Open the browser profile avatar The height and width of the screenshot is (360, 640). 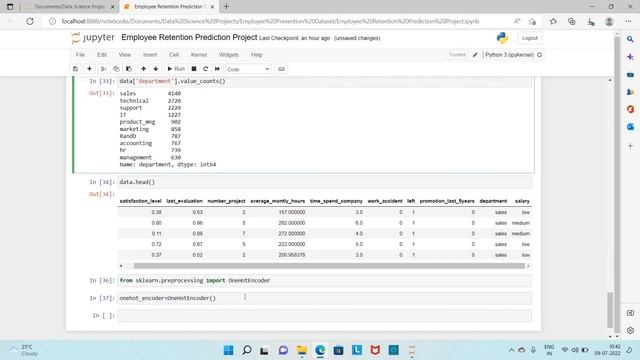click(609, 21)
